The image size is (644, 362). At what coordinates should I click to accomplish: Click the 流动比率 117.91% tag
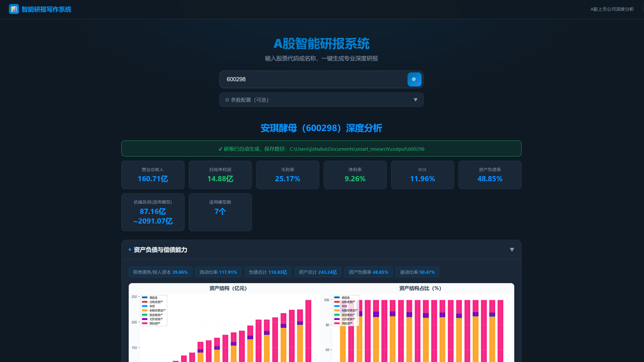tap(218, 272)
